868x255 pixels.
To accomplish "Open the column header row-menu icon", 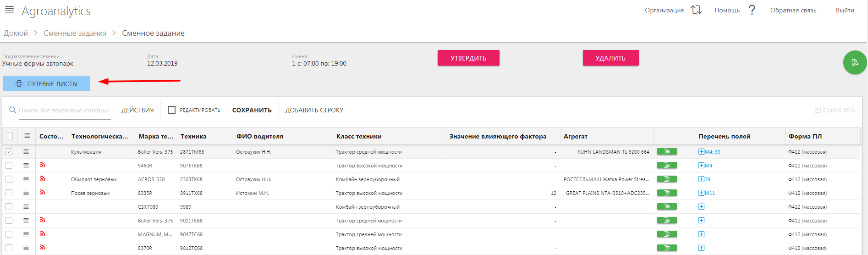I will pyautogui.click(x=27, y=136).
